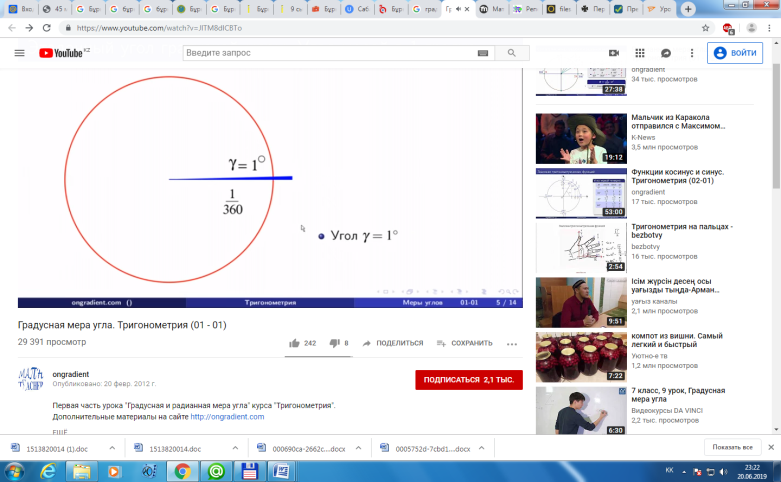Expand options for 1513820014.doc download
This screenshot has height=482, width=781.
point(235,448)
